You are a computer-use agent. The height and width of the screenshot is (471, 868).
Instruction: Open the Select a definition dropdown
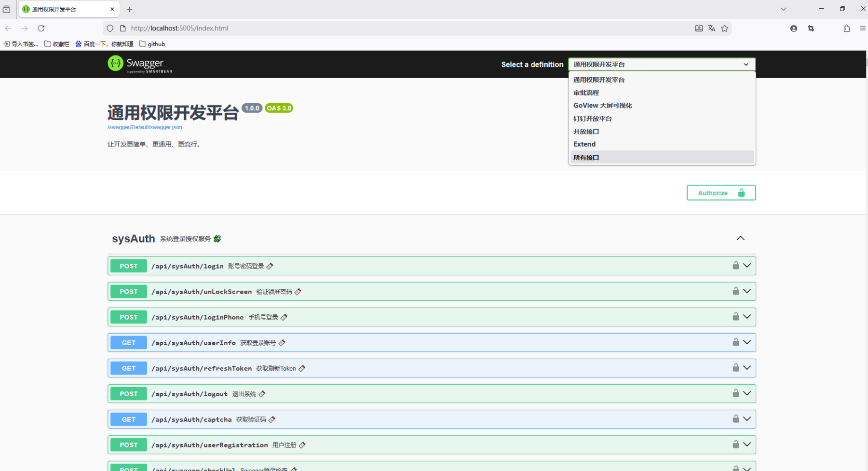662,65
